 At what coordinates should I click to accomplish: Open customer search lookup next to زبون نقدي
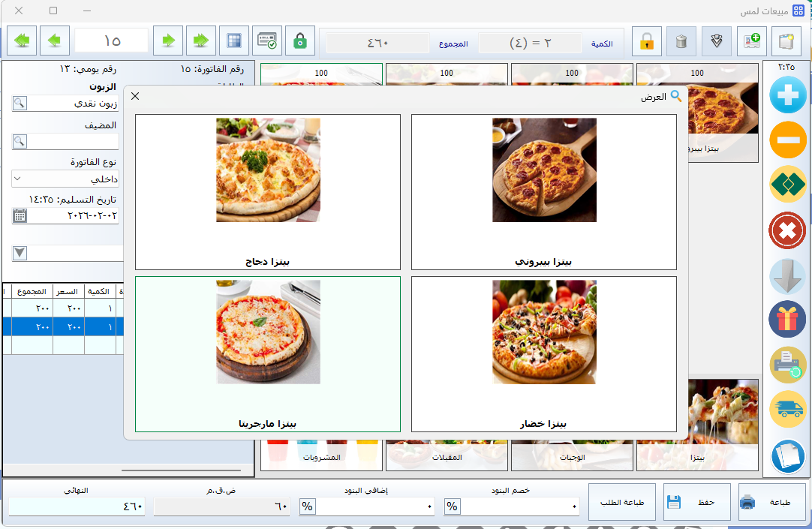(x=20, y=103)
